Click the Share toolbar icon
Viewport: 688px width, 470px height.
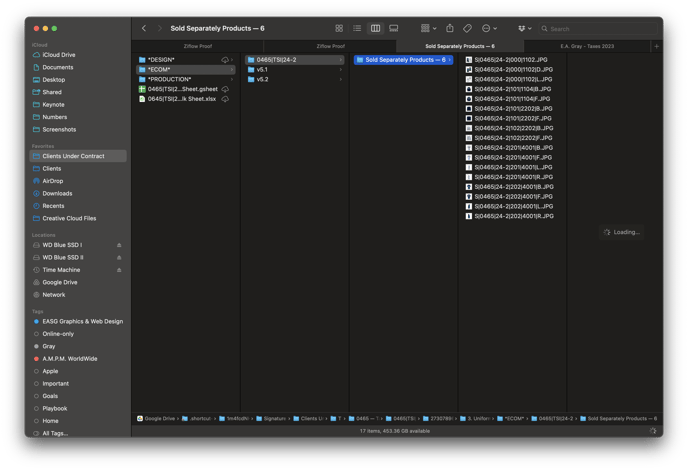[450, 29]
